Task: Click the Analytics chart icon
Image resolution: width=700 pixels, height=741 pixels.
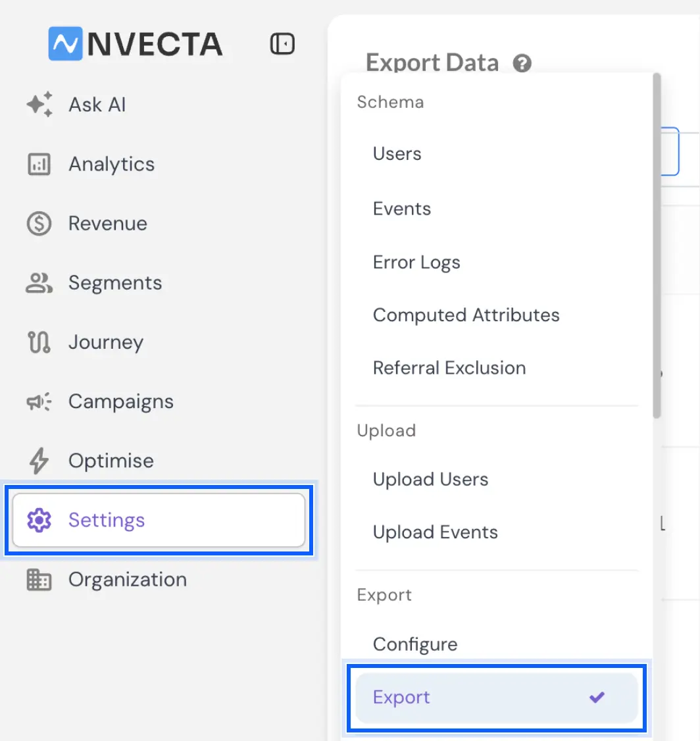Action: coord(39,165)
